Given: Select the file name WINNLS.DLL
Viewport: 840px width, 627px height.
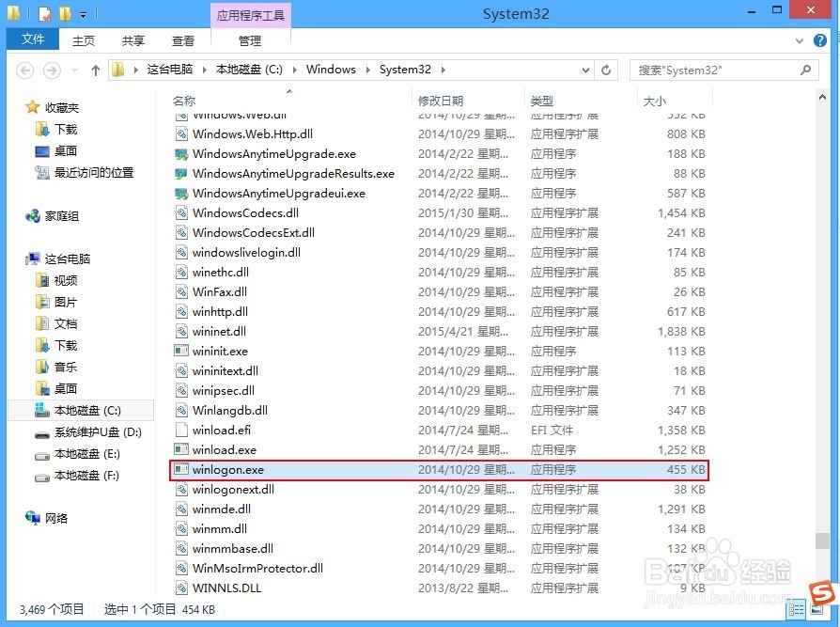Looking at the screenshot, I should pos(226,588).
